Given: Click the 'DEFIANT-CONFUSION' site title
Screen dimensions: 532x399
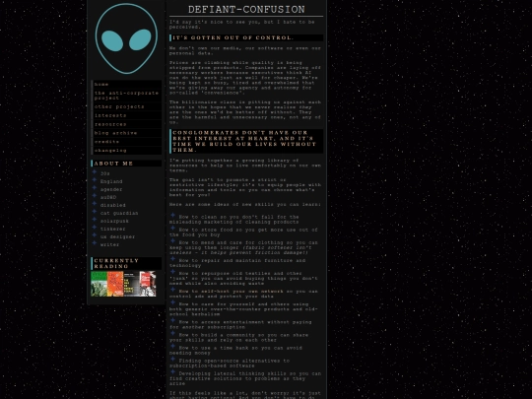Looking at the screenshot, I should [x=246, y=10].
